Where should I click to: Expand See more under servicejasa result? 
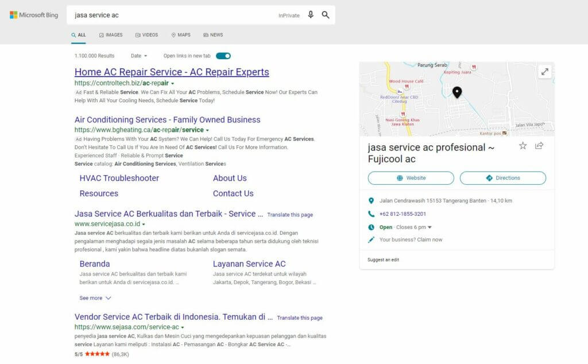(95, 298)
